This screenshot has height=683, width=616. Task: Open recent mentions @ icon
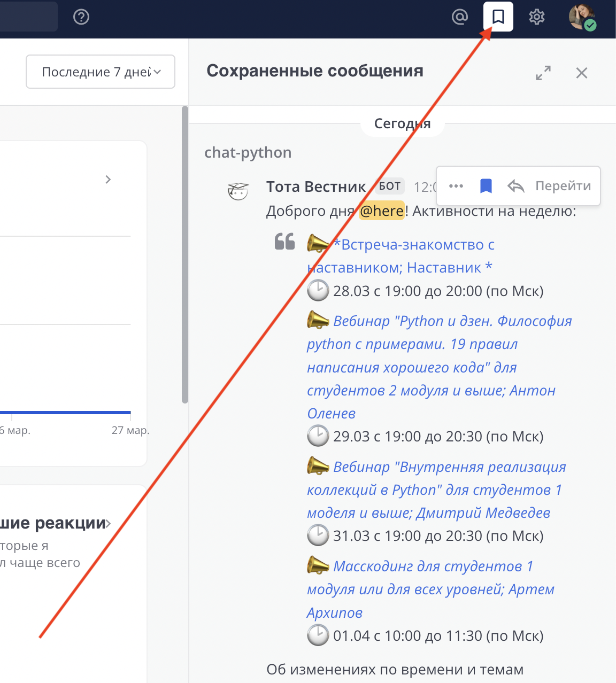[459, 17]
